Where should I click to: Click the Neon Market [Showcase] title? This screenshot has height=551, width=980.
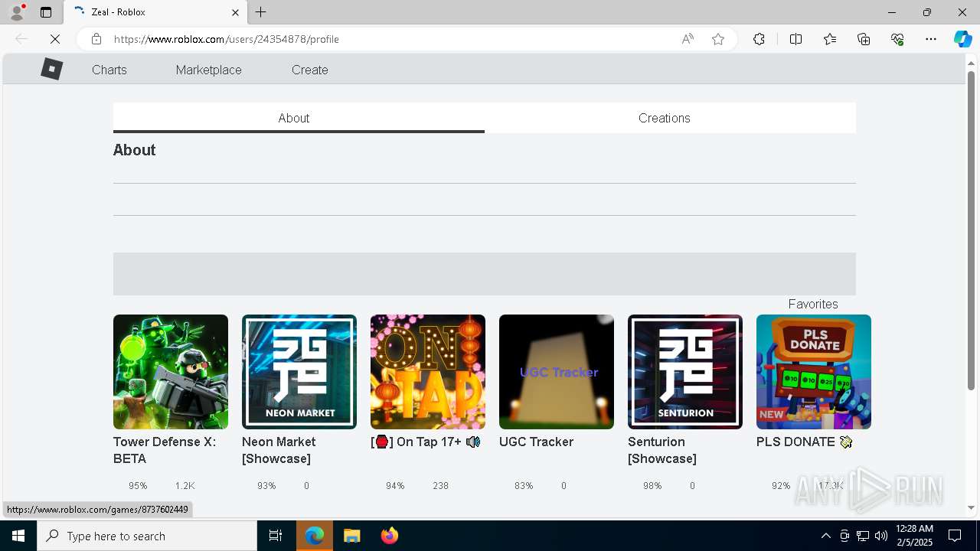click(279, 450)
